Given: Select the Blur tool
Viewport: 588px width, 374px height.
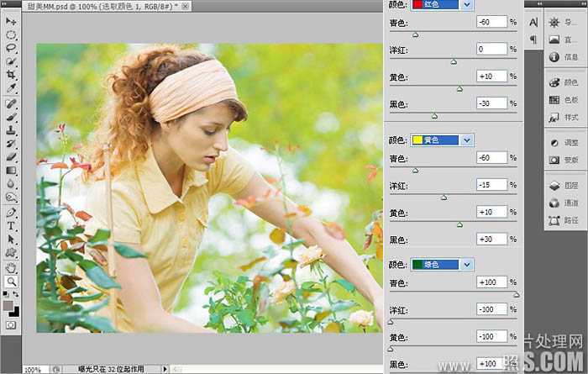Looking at the screenshot, I should [x=11, y=183].
